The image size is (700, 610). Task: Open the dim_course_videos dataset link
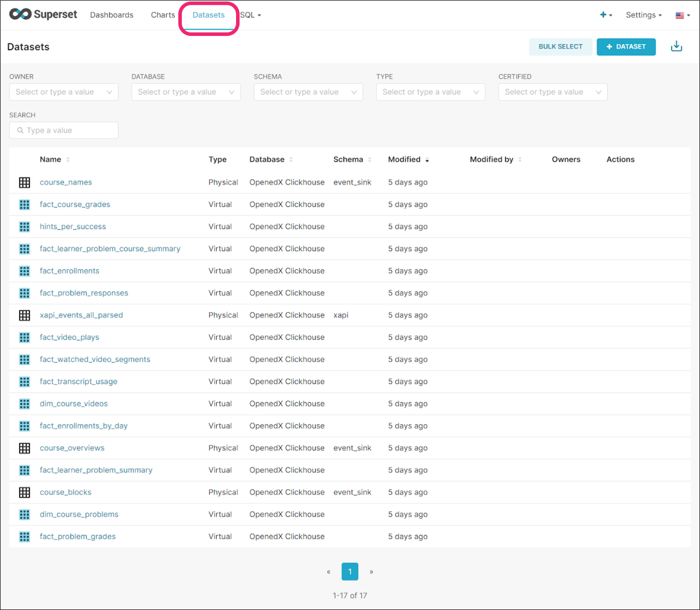[74, 404]
